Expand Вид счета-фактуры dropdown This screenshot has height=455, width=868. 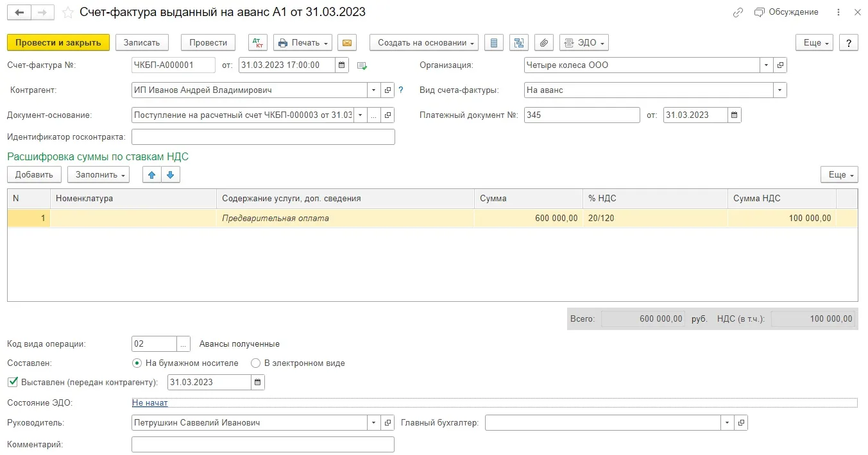pos(779,90)
